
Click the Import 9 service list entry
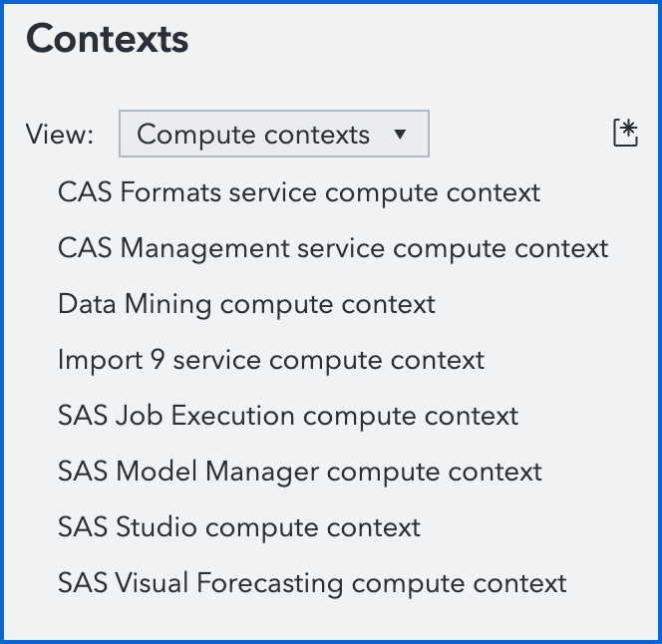tap(270, 360)
